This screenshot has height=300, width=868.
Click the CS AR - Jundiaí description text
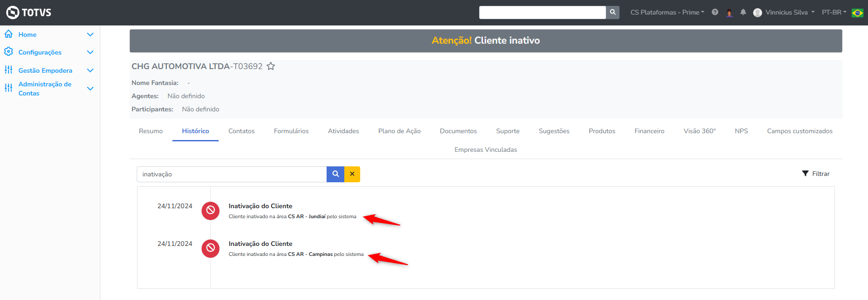coord(293,216)
